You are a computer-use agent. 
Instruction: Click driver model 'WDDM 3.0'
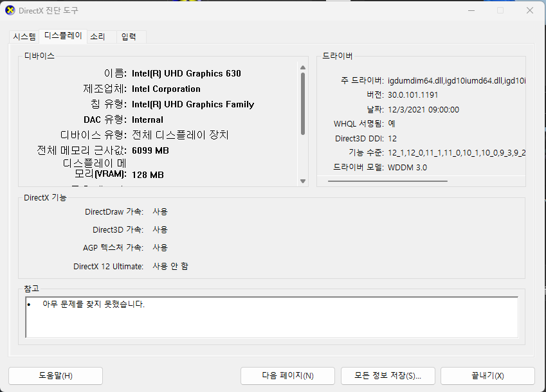coord(408,168)
